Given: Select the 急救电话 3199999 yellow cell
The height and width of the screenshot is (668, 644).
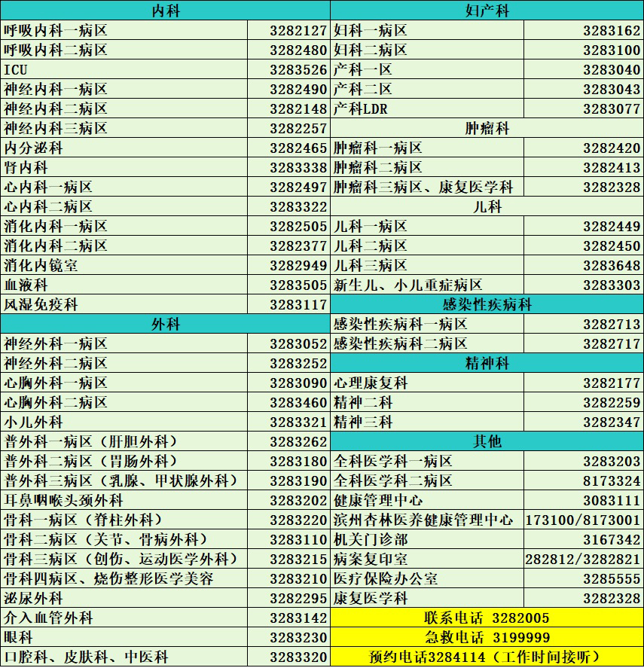Looking at the screenshot, I should (x=487, y=637).
